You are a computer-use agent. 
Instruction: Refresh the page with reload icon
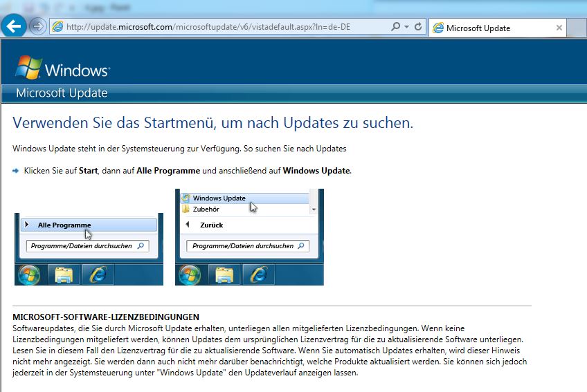point(418,26)
